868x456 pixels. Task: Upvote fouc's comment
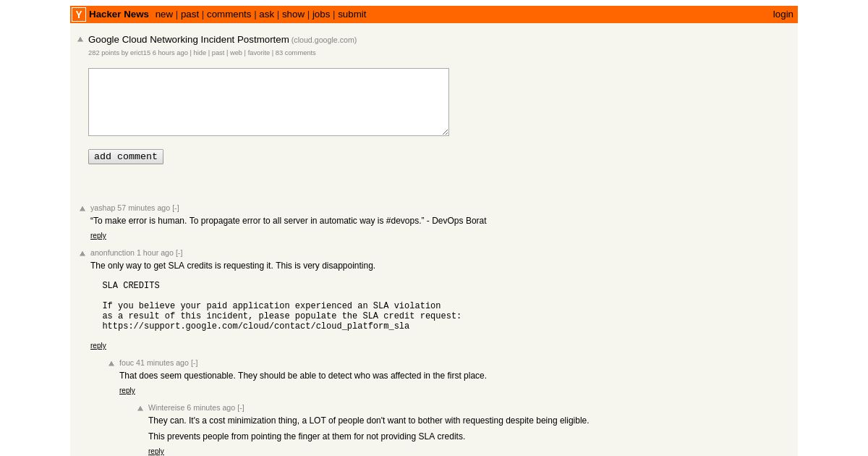click(x=111, y=364)
